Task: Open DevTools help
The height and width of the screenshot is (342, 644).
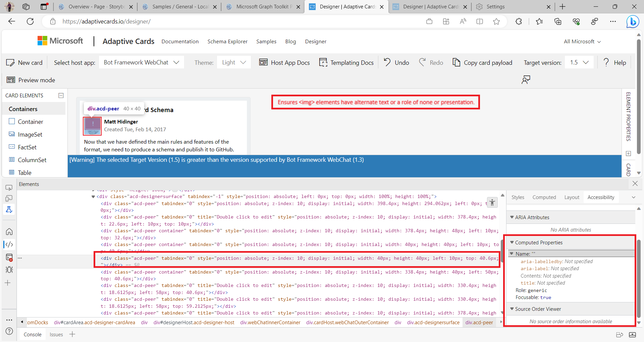Action: [9, 331]
